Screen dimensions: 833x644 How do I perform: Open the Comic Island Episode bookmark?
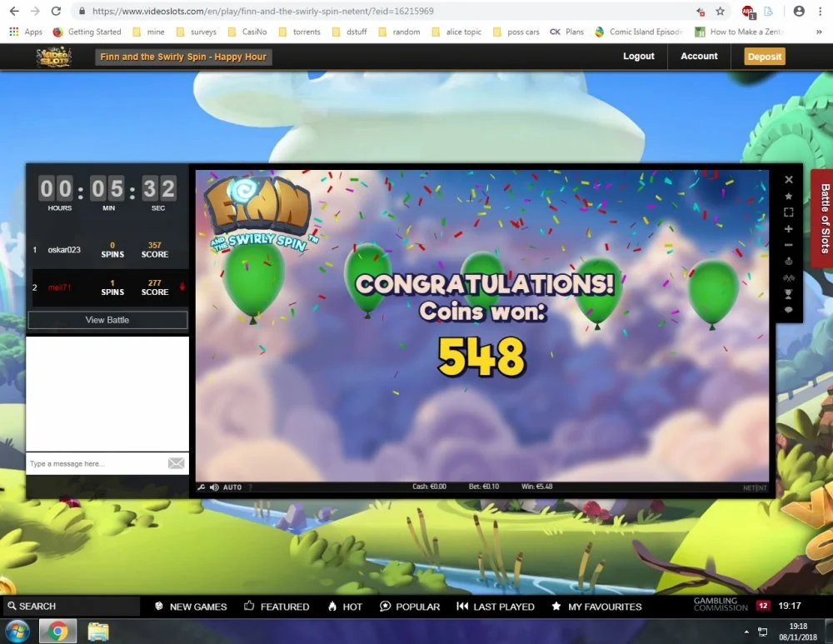click(639, 32)
